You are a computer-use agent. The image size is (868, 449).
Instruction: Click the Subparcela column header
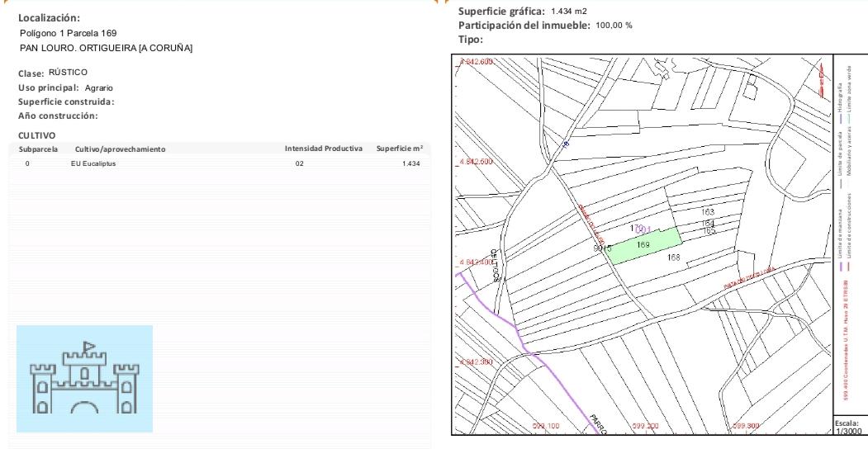(x=38, y=149)
